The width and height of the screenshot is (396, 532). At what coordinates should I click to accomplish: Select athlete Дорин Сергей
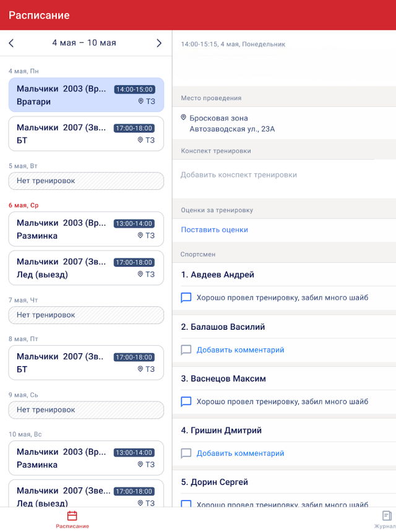click(215, 482)
